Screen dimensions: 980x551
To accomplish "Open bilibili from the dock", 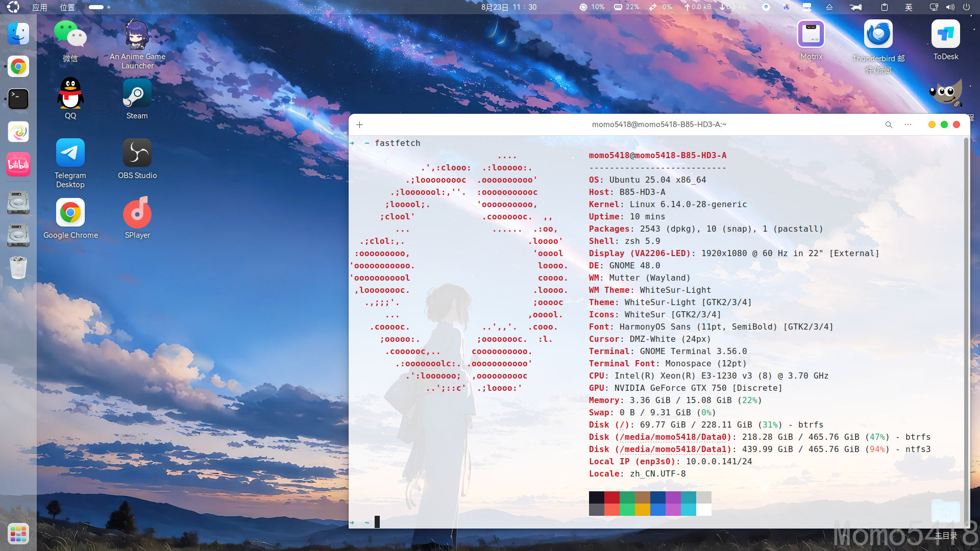I will pyautogui.click(x=18, y=164).
